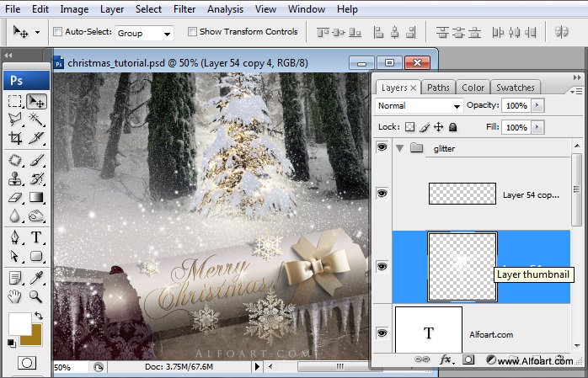Switch to the Swatches tab
Image resolution: width=588 pixels, height=378 pixels.
tap(516, 88)
